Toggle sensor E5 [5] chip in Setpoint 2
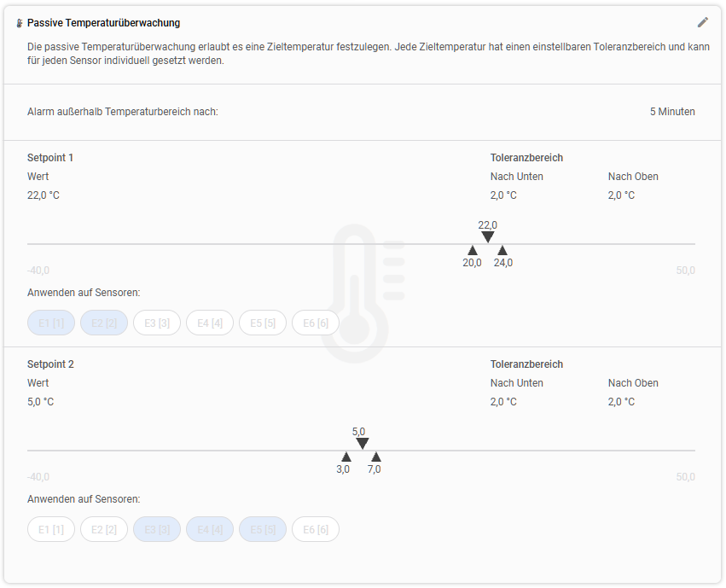The width and height of the screenshot is (726, 588). tap(263, 529)
